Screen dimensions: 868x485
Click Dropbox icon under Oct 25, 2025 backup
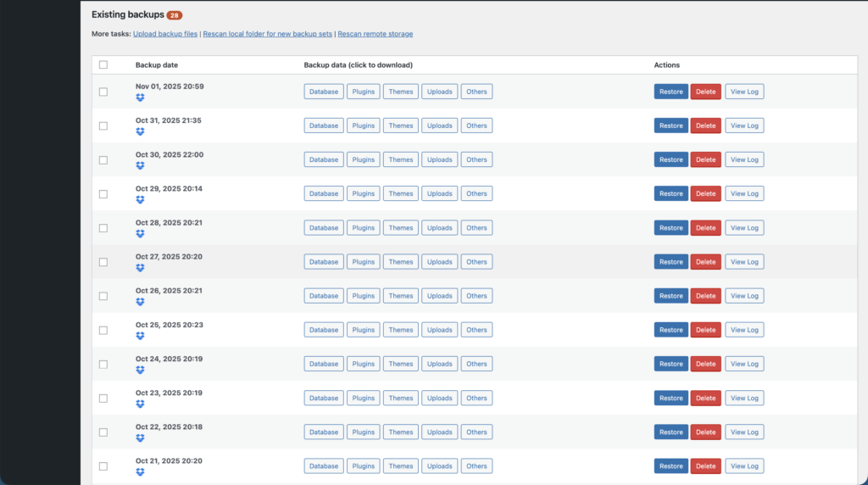140,337
